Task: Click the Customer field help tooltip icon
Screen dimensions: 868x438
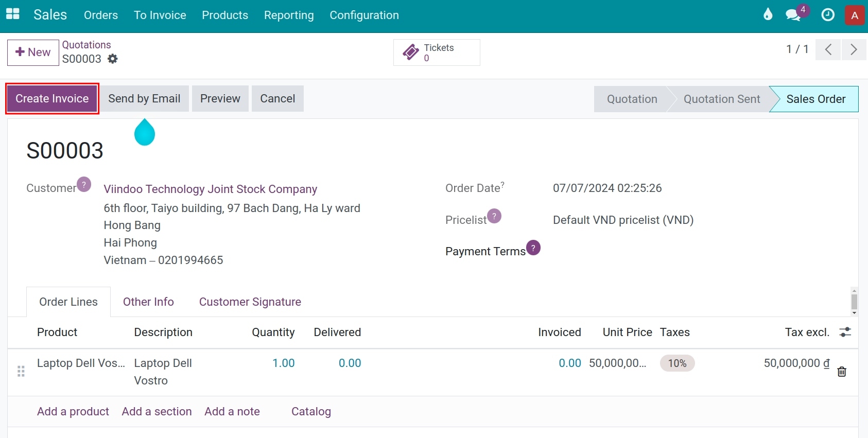Action: point(84,184)
